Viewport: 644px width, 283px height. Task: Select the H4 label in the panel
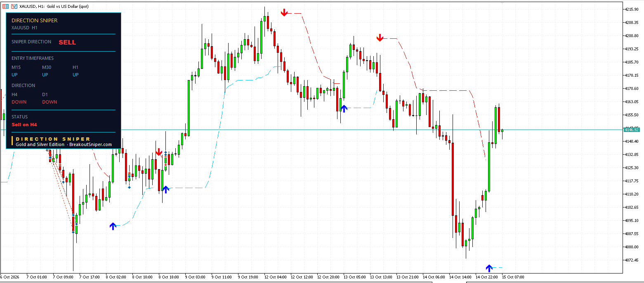14,94
